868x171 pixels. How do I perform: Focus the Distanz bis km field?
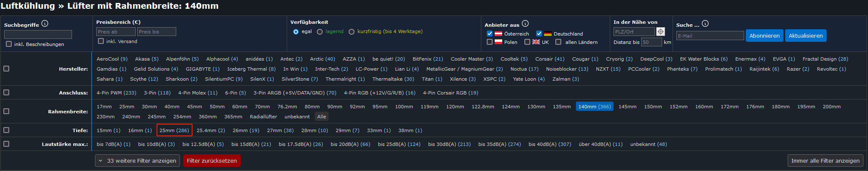[x=652, y=42]
